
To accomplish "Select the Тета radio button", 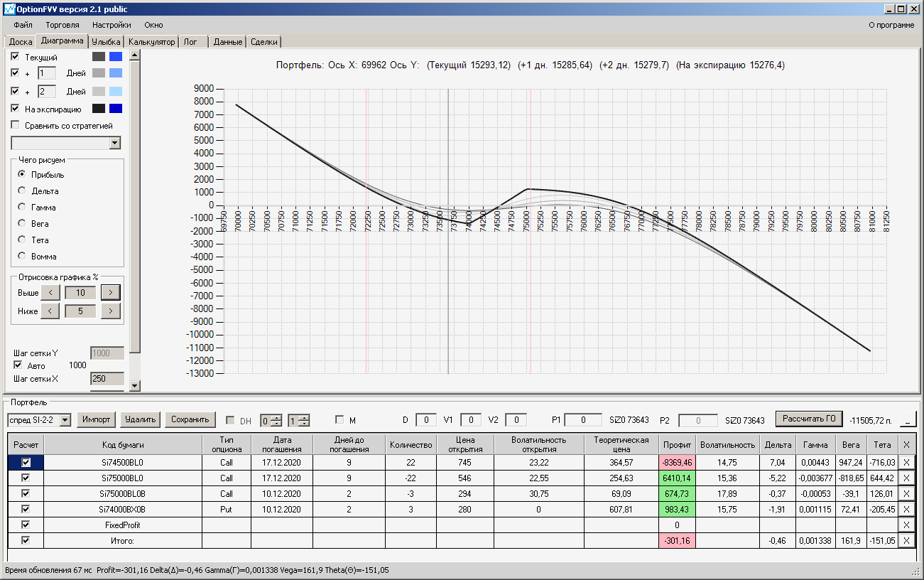I will [22, 240].
